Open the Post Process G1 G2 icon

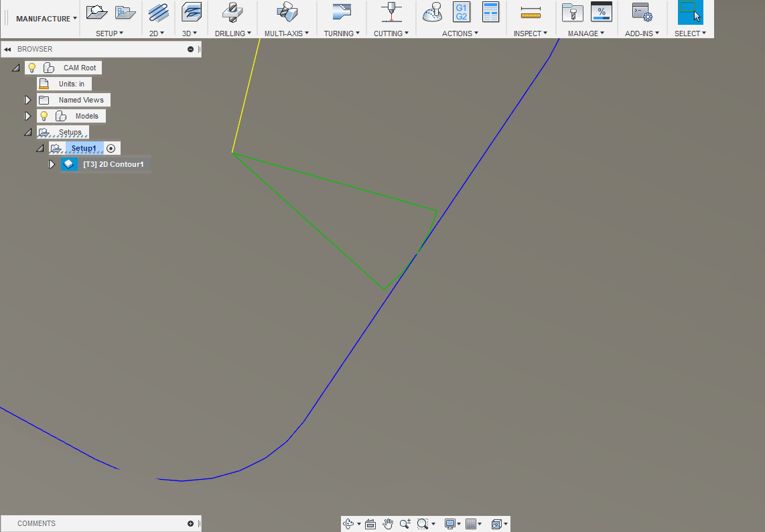click(461, 11)
